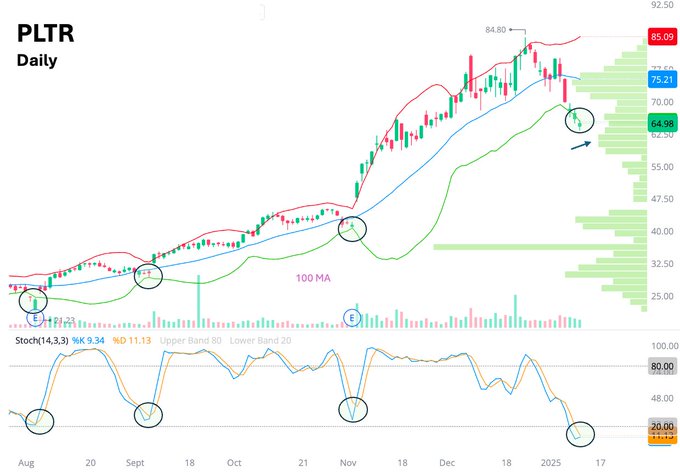Select the blue 75.21 moving average price tag

pos(662,79)
